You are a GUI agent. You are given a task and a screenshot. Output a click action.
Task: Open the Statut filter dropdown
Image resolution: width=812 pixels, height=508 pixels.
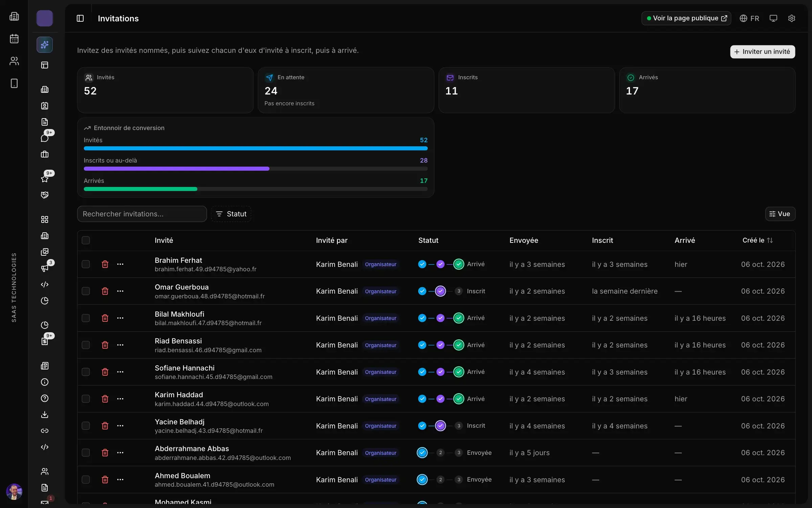(x=231, y=214)
